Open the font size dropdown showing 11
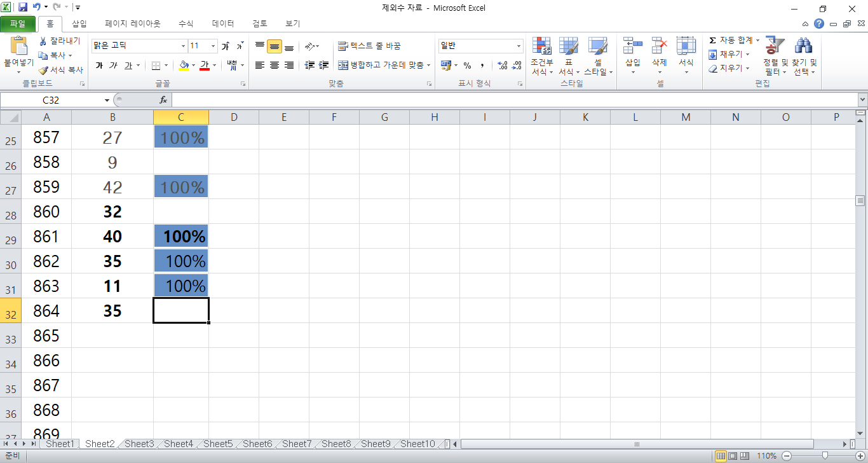Screen dimensions: 868x463 click(213, 46)
